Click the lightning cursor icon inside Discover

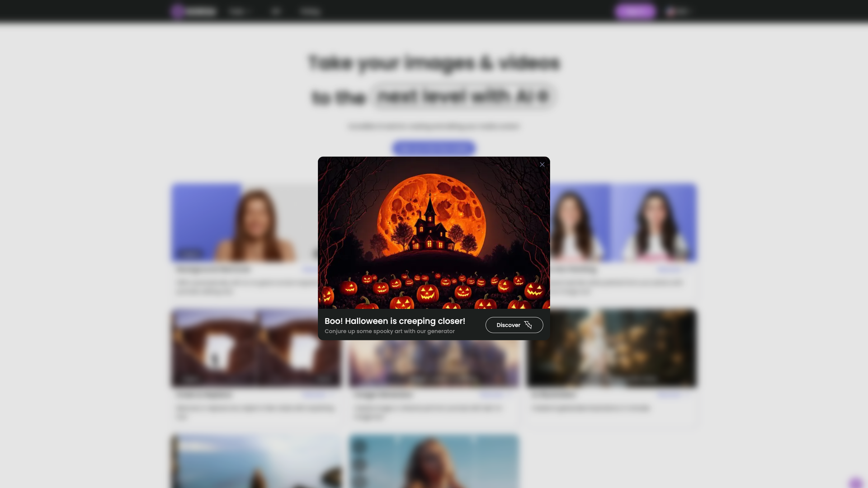coord(528,325)
